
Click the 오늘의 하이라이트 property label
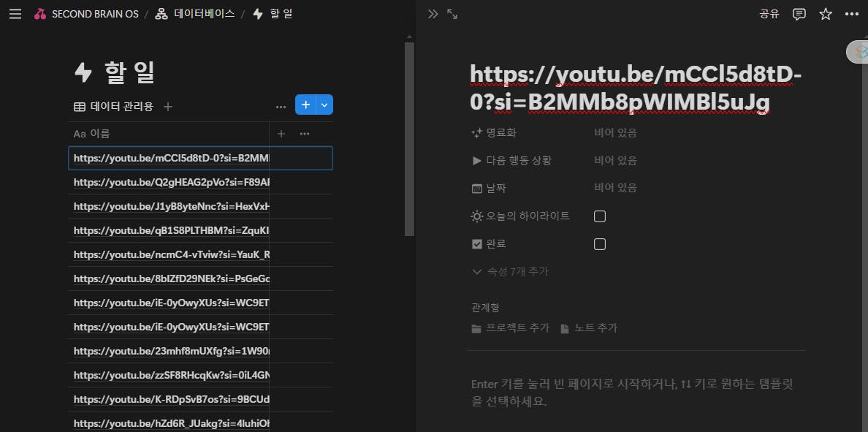point(520,216)
